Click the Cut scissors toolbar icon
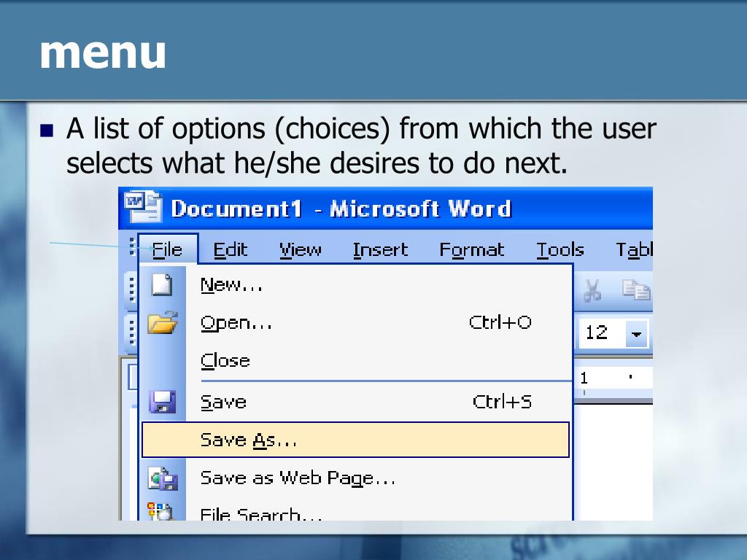 pos(592,290)
